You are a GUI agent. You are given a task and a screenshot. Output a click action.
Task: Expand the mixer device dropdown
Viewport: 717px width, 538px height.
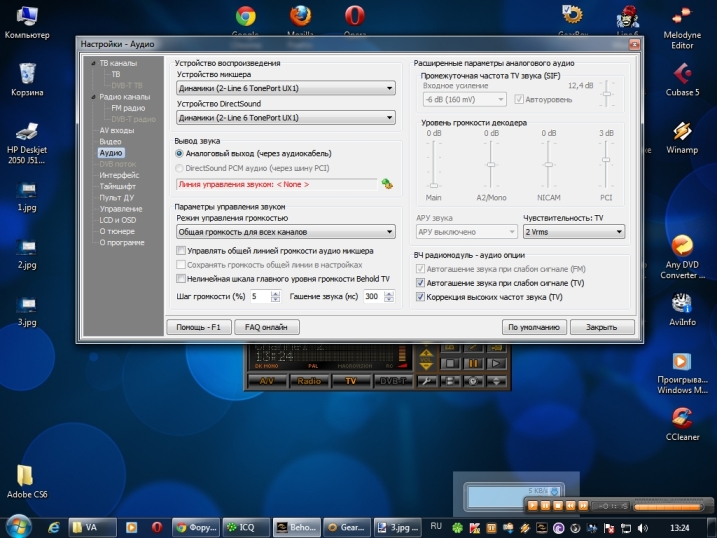click(x=285, y=89)
